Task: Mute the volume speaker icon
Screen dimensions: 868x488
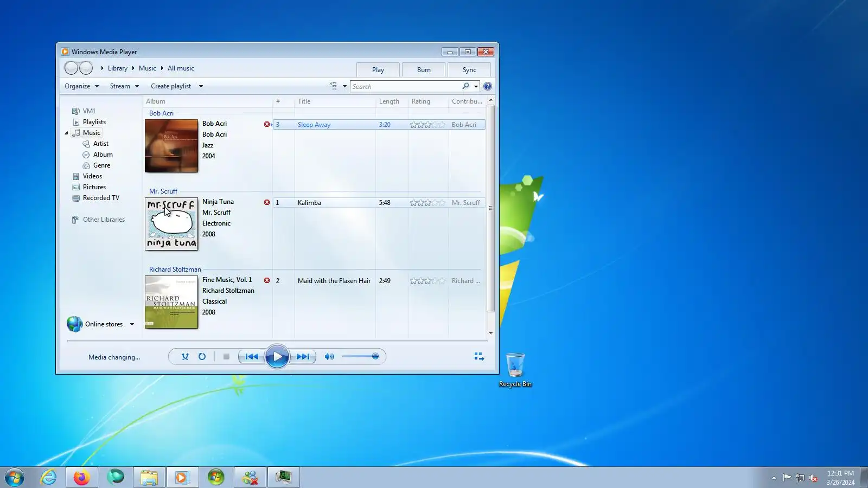Action: coord(329,357)
